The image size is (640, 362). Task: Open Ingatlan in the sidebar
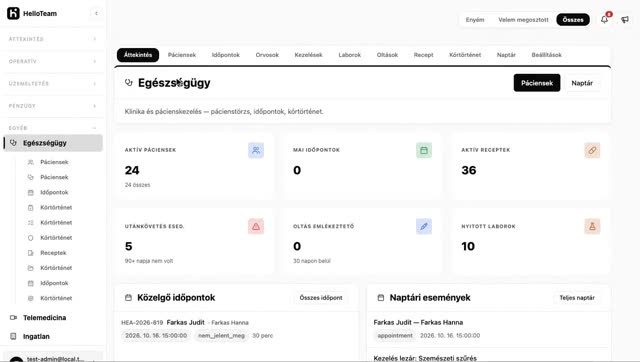click(x=36, y=336)
